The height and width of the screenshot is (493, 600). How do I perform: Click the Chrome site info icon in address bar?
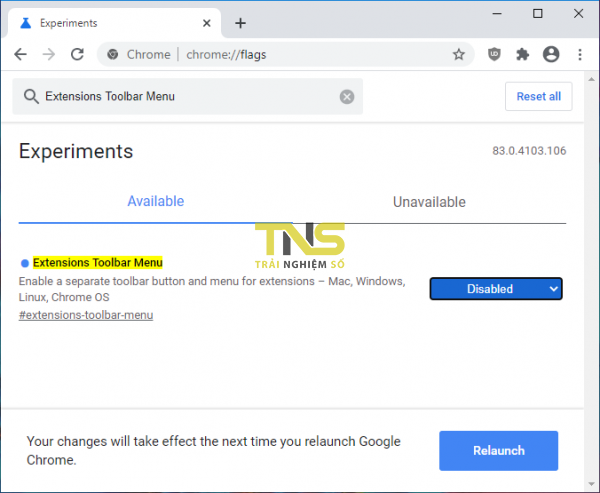point(112,54)
